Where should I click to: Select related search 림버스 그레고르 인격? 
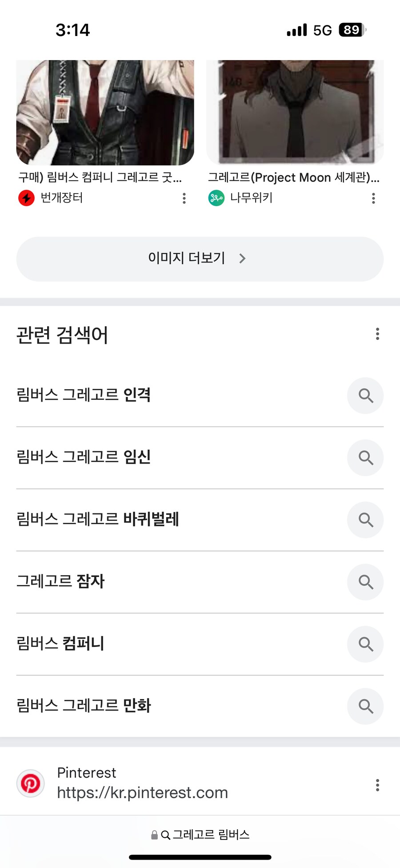click(x=84, y=395)
